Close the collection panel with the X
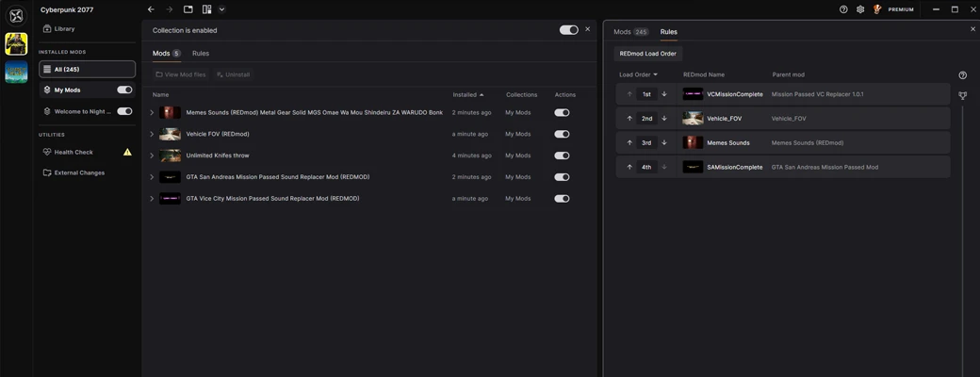The width and height of the screenshot is (980, 377). pos(587,29)
